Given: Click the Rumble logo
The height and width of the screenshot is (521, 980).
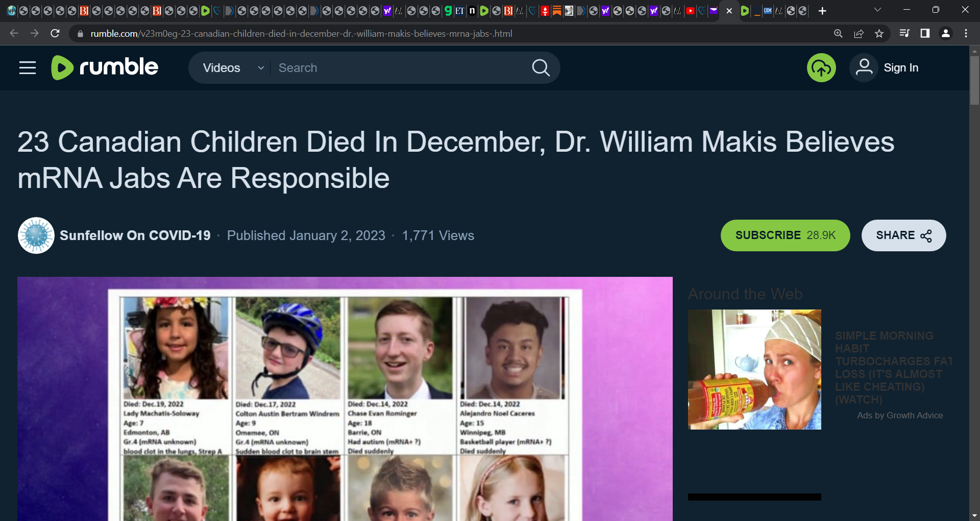Looking at the screenshot, I should (105, 67).
